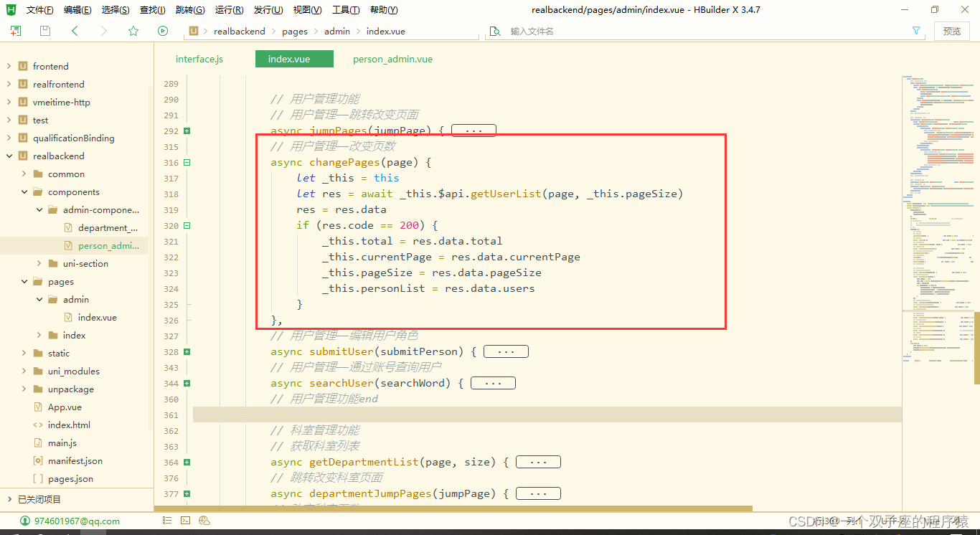Open the terminal icon in status bar
The height and width of the screenshot is (535, 980).
coord(185,521)
